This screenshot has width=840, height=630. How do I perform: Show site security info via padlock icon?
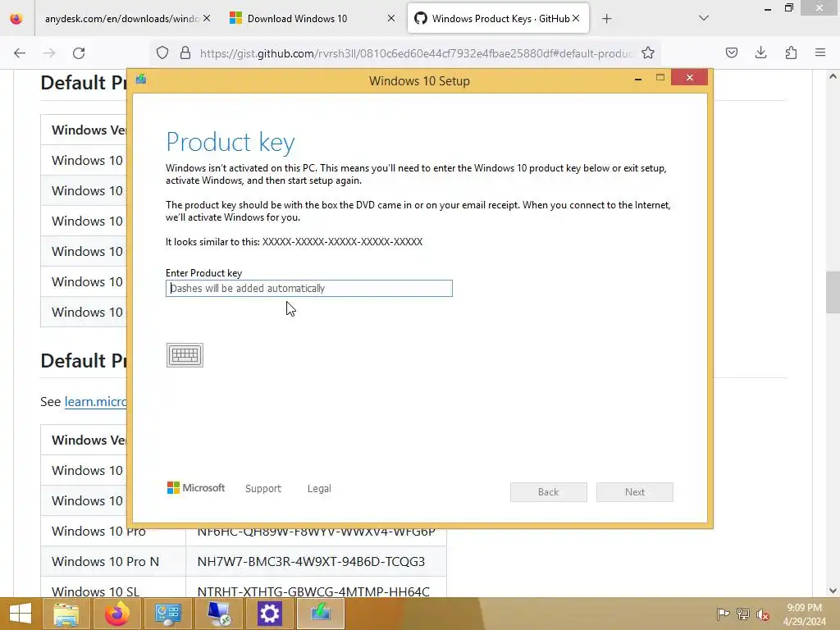point(185,53)
